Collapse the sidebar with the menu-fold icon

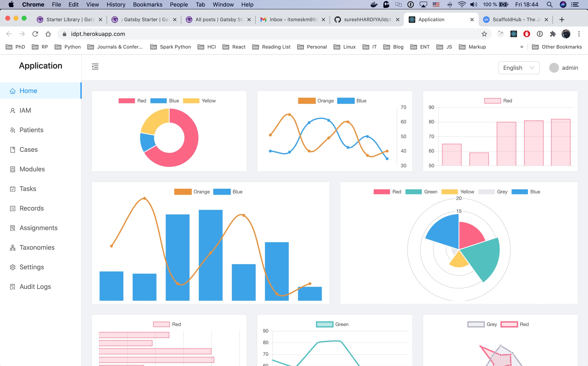point(95,67)
